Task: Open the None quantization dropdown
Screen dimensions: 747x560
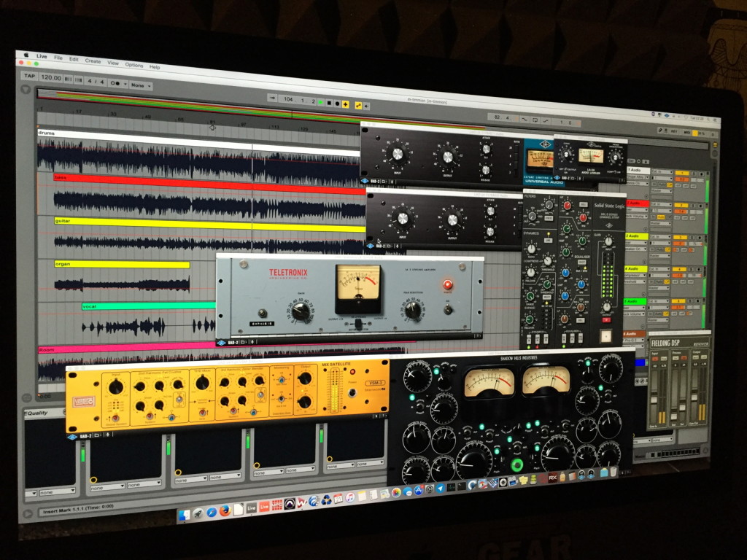Action: [141, 85]
